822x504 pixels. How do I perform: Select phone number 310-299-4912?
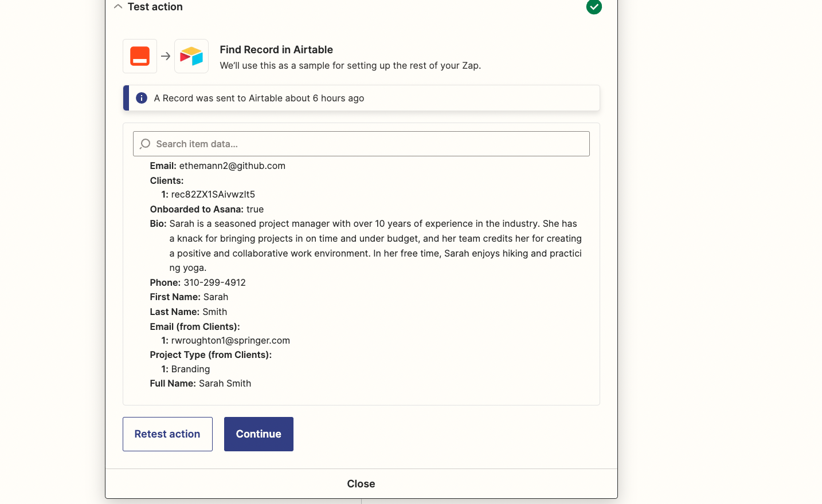(214, 283)
